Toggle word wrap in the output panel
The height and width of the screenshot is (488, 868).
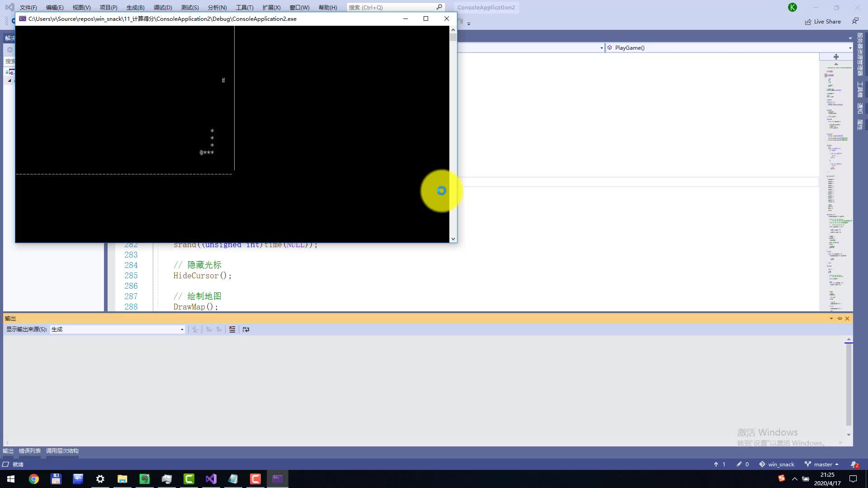pos(246,329)
